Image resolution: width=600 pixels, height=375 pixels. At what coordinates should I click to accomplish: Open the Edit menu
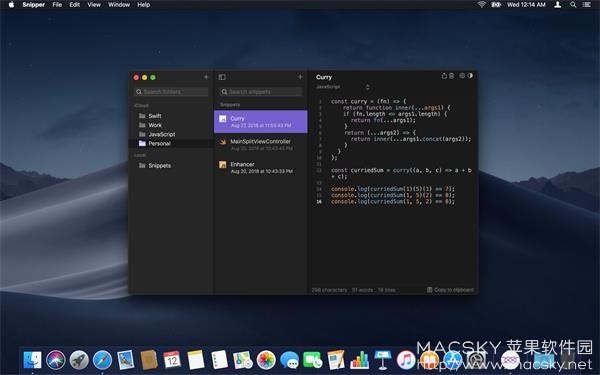click(x=75, y=5)
